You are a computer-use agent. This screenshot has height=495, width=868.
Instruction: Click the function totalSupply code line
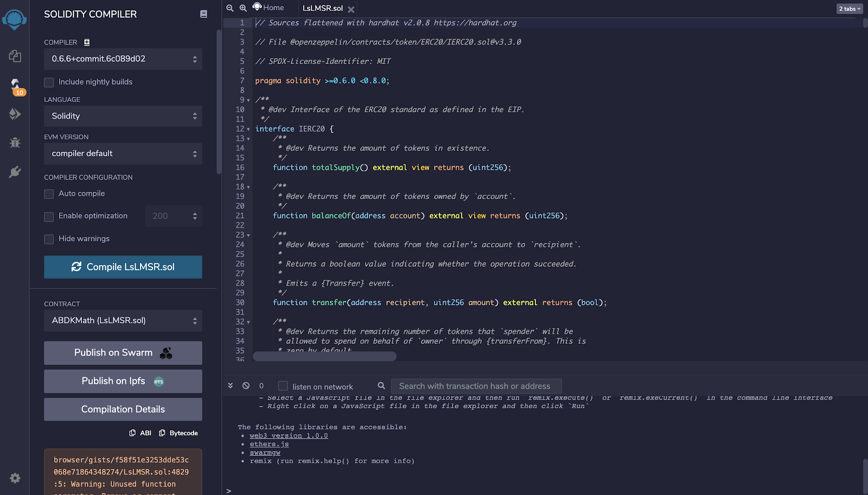(392, 168)
